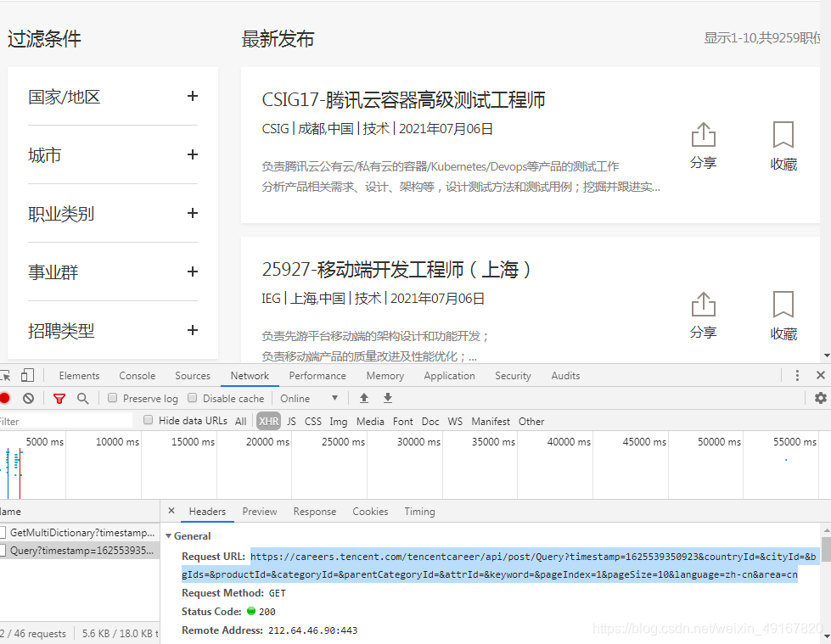Open network search magnifier
831x644 pixels.
(x=82, y=398)
